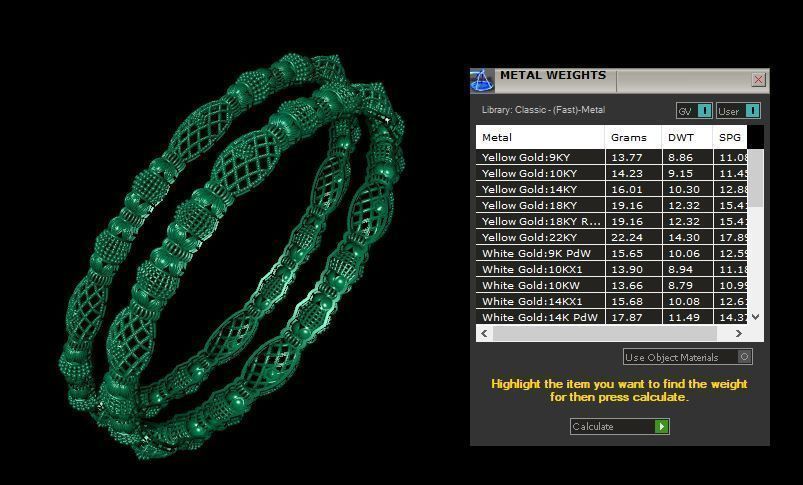Click the 22.24 grams value
This screenshot has height=485, width=803.
click(x=626, y=237)
